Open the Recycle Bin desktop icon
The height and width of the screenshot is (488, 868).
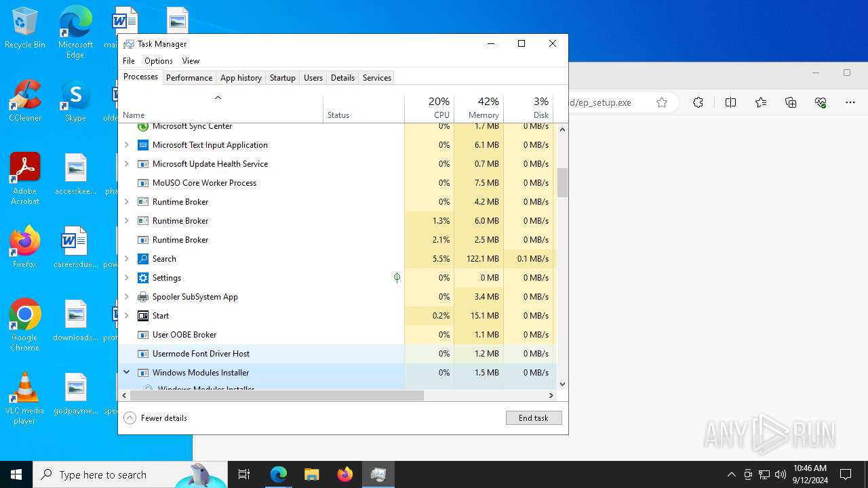coord(25,28)
